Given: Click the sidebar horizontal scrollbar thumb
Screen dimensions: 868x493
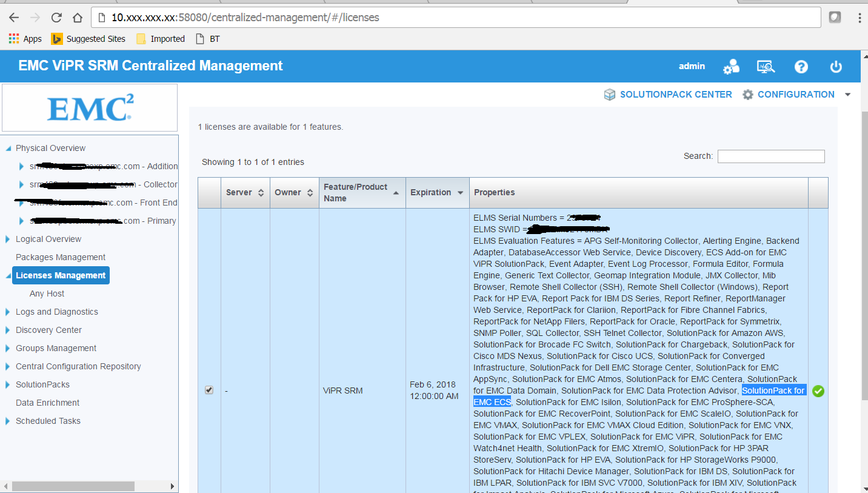Looking at the screenshot, I should [73, 486].
